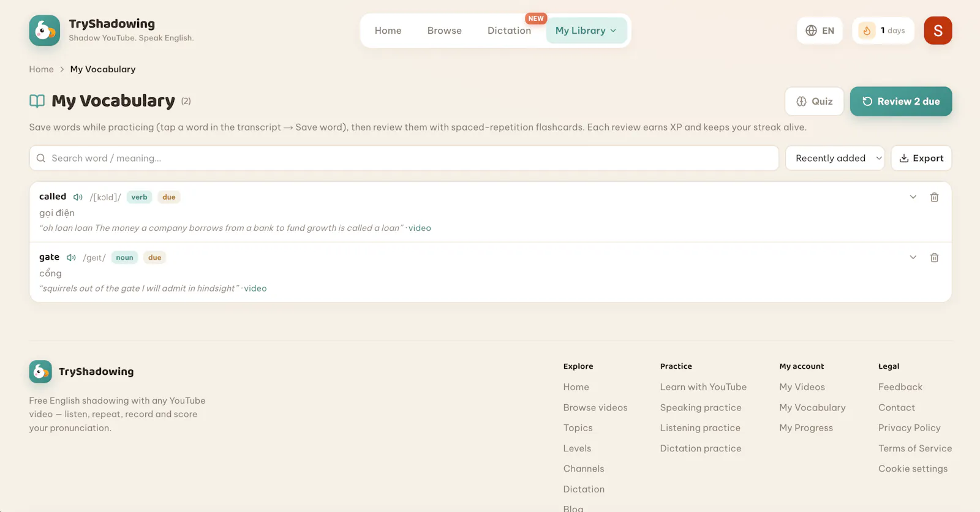Open video link for 'called' example

click(420, 228)
